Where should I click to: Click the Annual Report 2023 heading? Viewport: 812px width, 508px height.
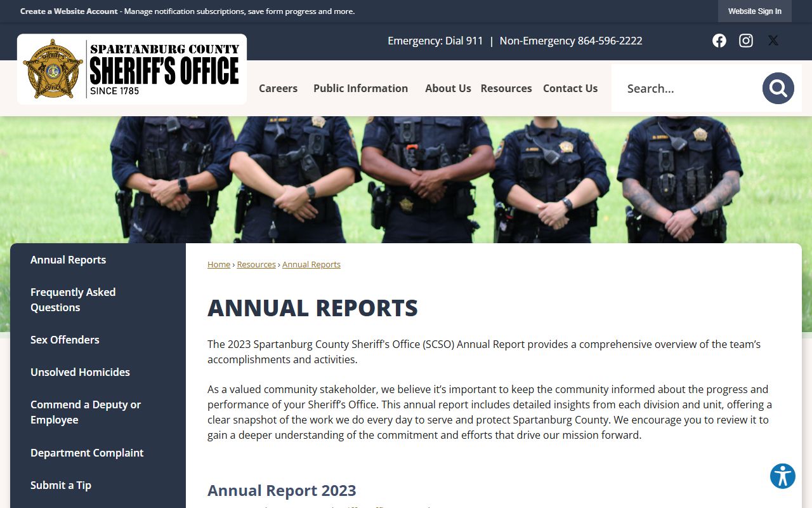pos(282,490)
